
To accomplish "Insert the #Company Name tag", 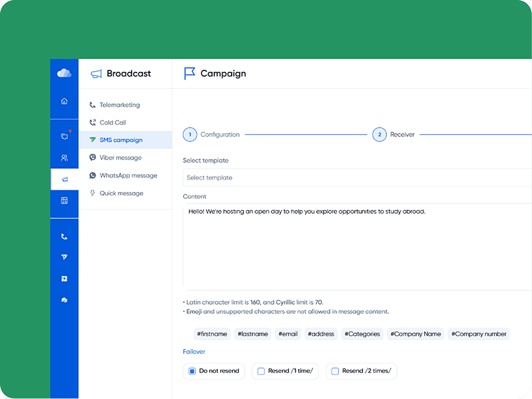I will 415,334.
